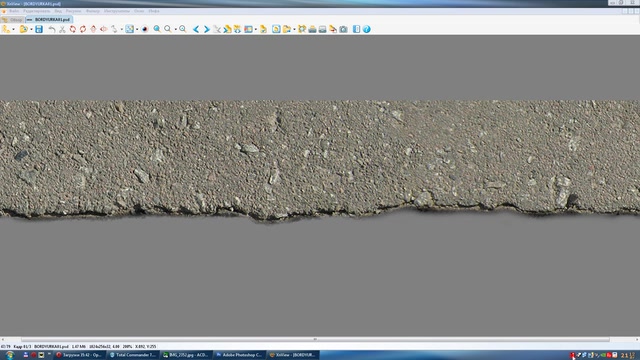This screenshot has height=360, width=640.
Task: Expand the layout view dropdown arrow
Action: [x=256, y=29]
